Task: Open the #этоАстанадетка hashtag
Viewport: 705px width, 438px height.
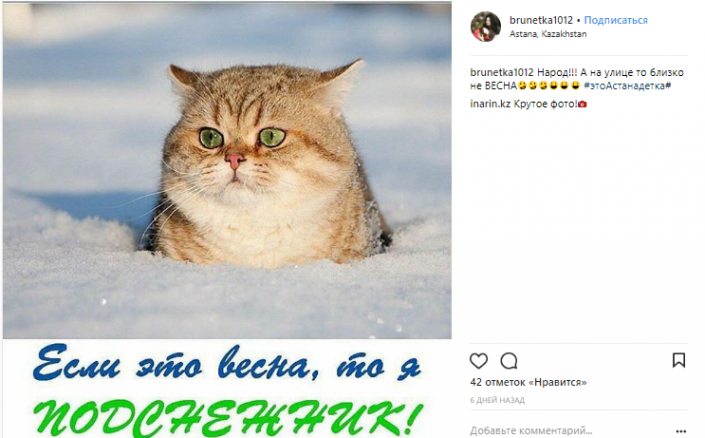Action: click(627, 85)
